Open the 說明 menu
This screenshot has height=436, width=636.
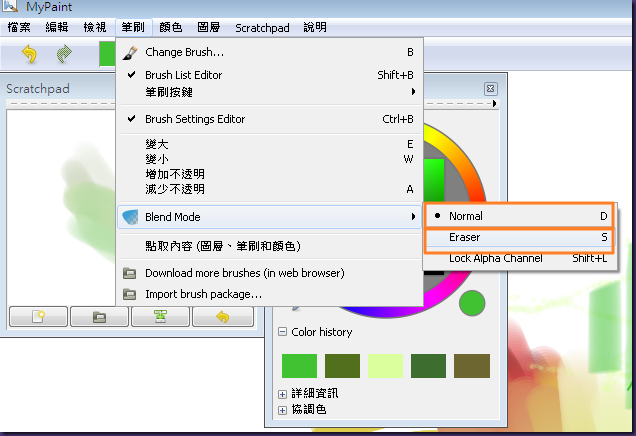pos(315,28)
